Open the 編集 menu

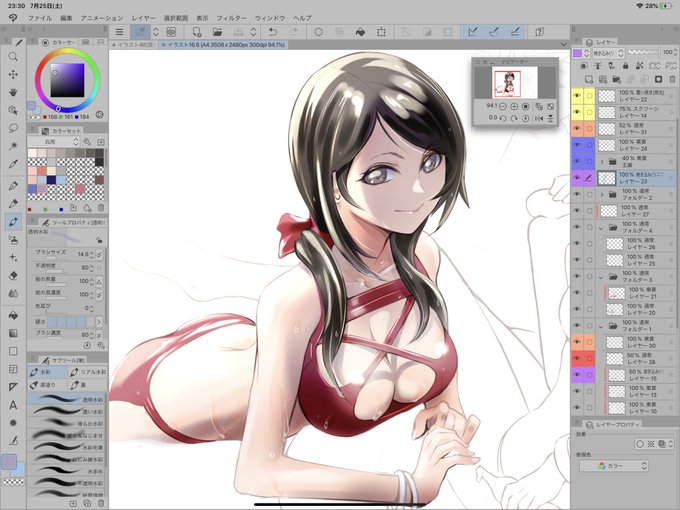coord(66,18)
